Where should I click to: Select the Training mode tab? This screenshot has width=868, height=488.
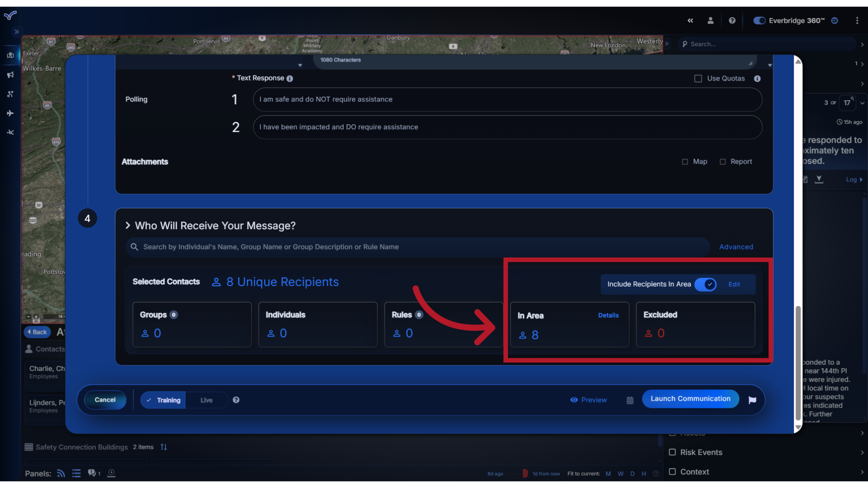(165, 399)
